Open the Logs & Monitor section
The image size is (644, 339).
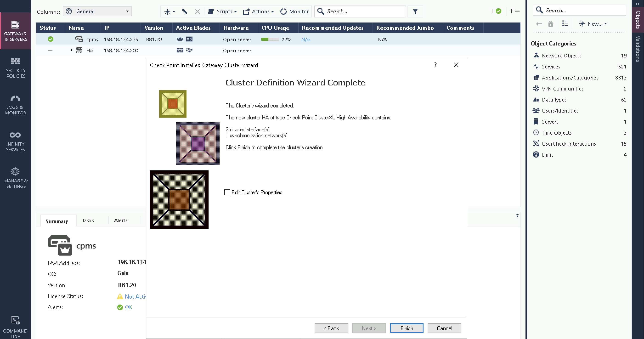tap(15, 105)
